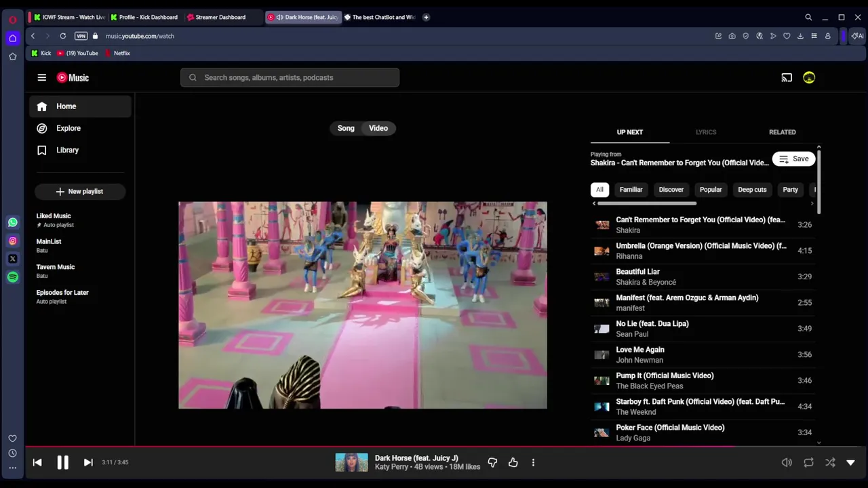Open the RELATED tab
The image size is (868, 488).
(783, 132)
